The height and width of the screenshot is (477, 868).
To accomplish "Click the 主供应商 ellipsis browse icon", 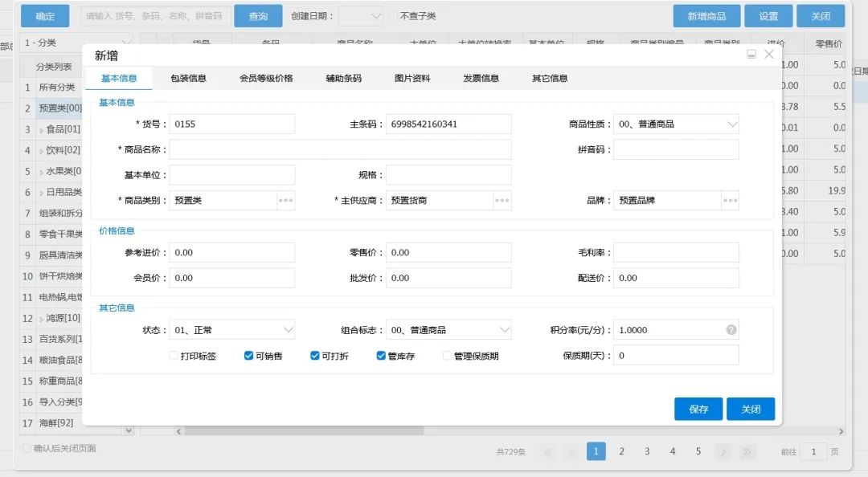I will [x=502, y=200].
